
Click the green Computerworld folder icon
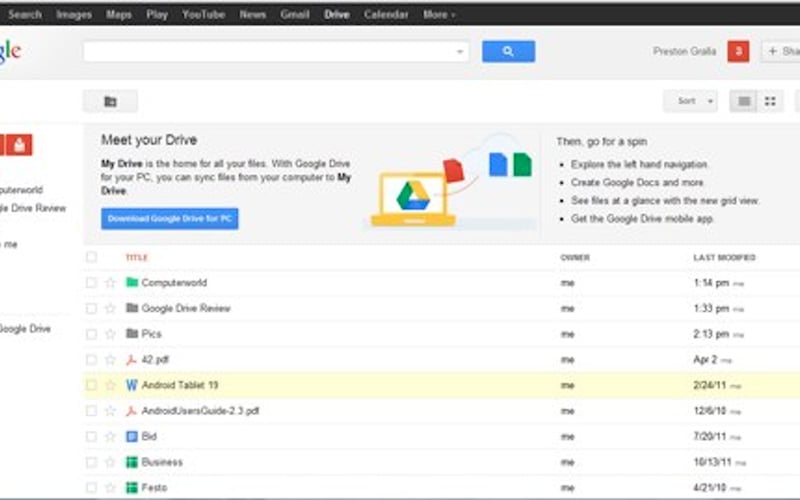pyautogui.click(x=132, y=282)
